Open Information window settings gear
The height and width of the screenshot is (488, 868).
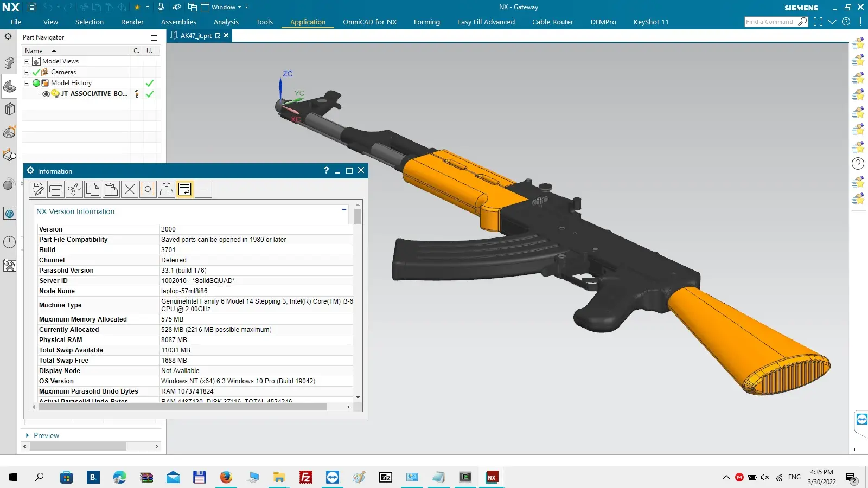coord(30,170)
